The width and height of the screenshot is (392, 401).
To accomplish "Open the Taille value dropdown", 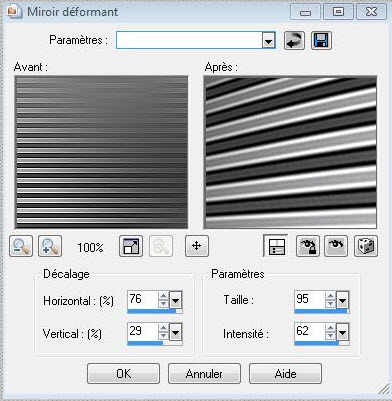I will pos(343,301).
